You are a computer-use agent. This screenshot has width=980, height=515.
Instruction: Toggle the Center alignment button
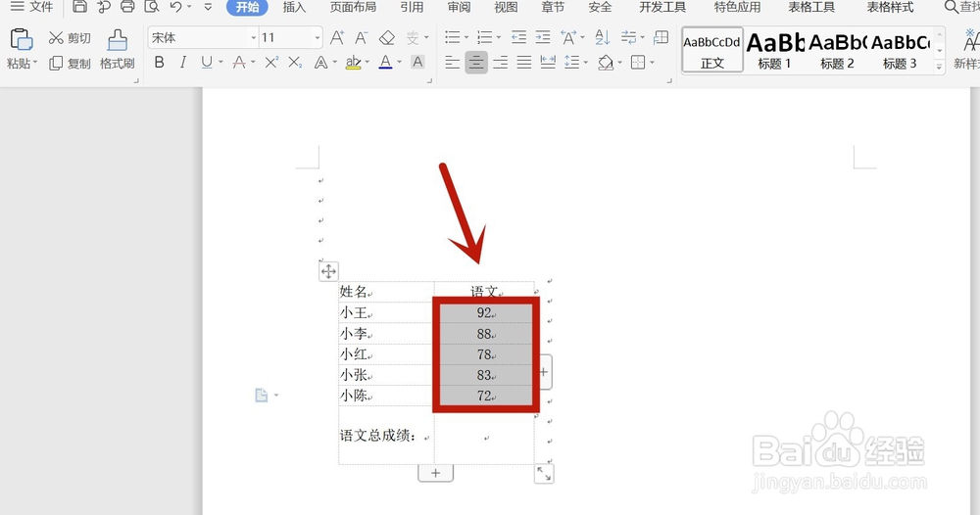pos(476,62)
